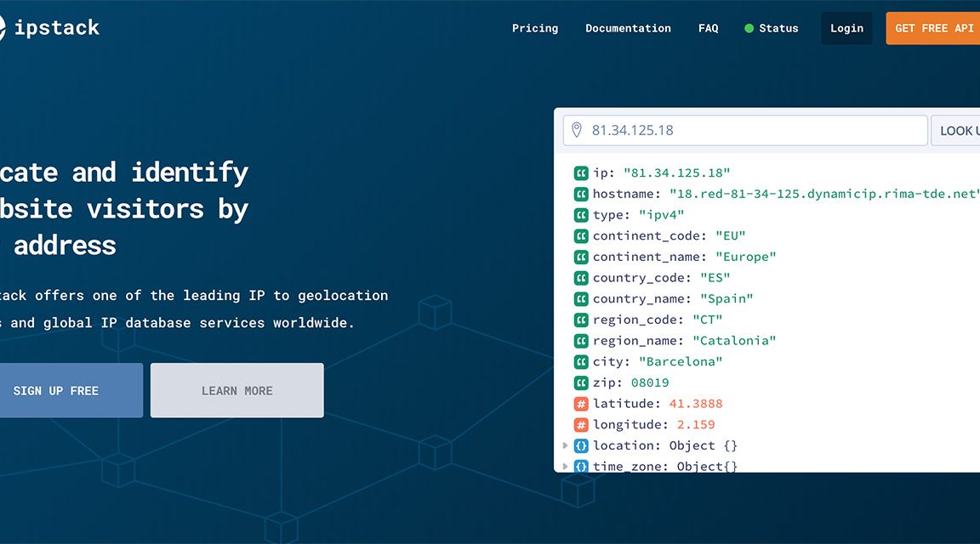Open the Pricing page
Screen dimensions: 980x544
(x=535, y=28)
